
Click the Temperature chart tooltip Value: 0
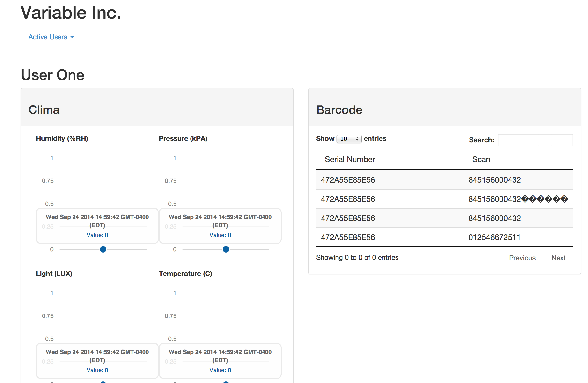tap(220, 370)
